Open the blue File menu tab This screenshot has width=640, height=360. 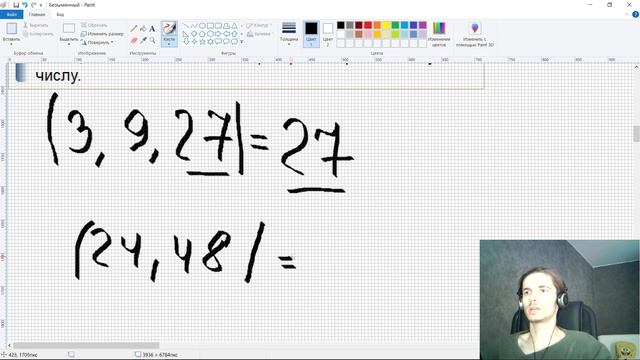tap(11, 14)
